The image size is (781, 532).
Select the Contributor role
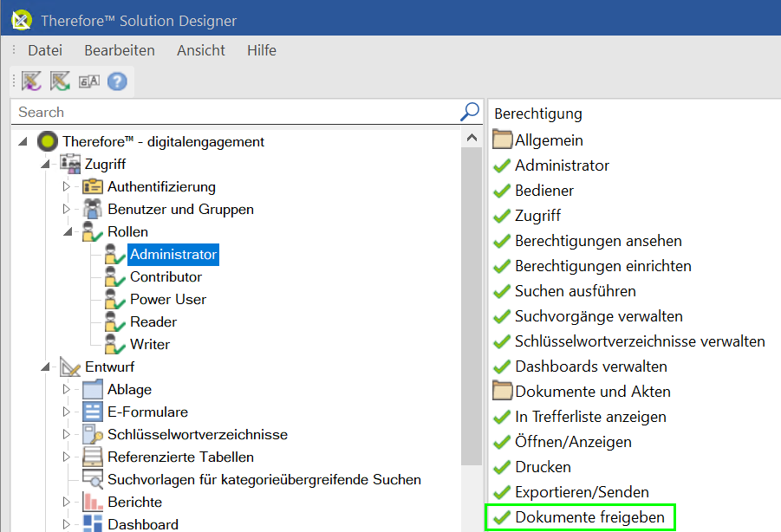tap(166, 276)
